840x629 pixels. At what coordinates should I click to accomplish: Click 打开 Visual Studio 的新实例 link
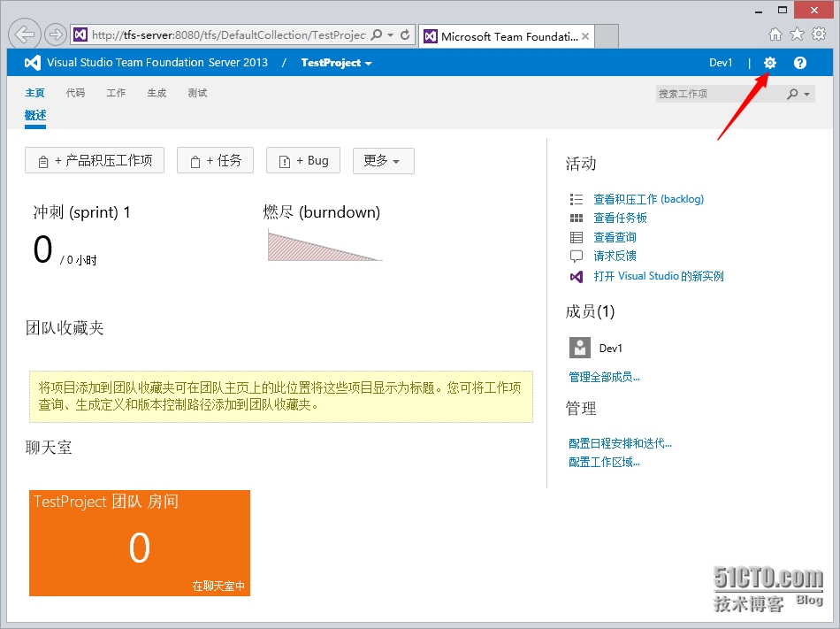click(x=659, y=277)
